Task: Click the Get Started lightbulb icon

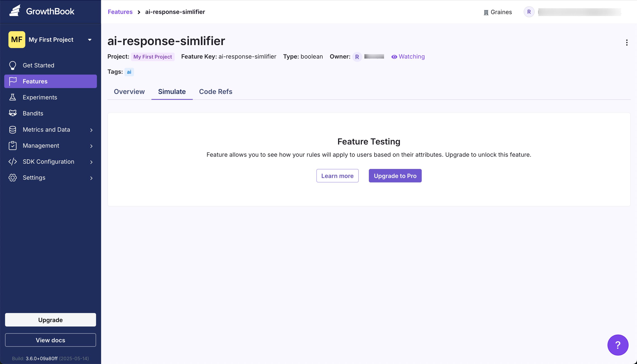Action: click(12, 65)
